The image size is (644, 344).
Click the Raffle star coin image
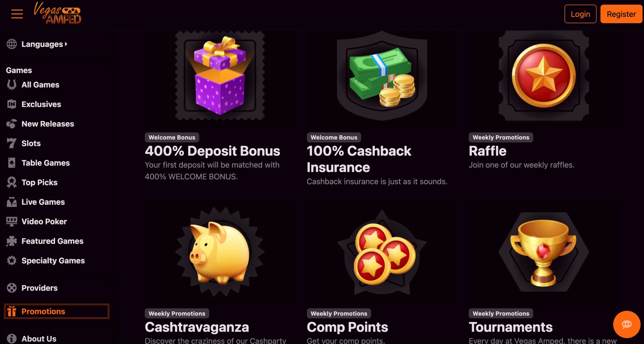[544, 76]
